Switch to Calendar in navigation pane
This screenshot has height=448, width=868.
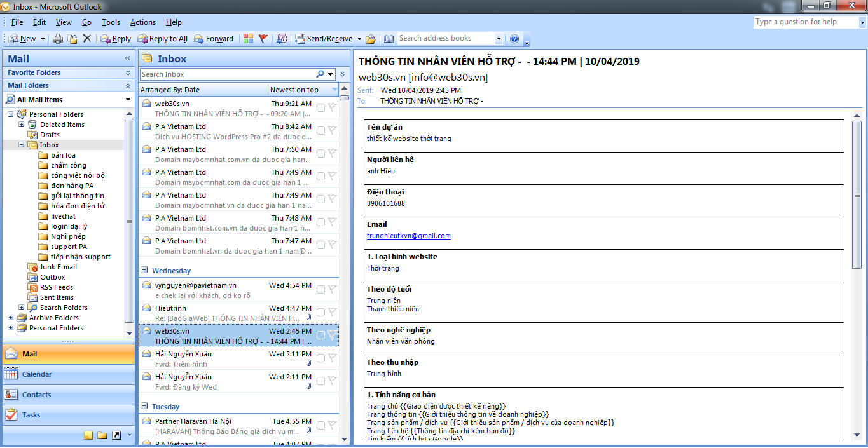click(68, 374)
